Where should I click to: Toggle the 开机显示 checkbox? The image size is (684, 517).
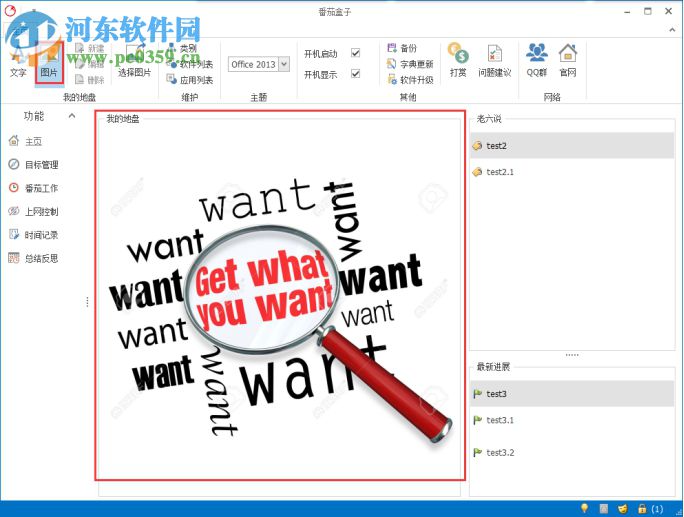click(356, 74)
